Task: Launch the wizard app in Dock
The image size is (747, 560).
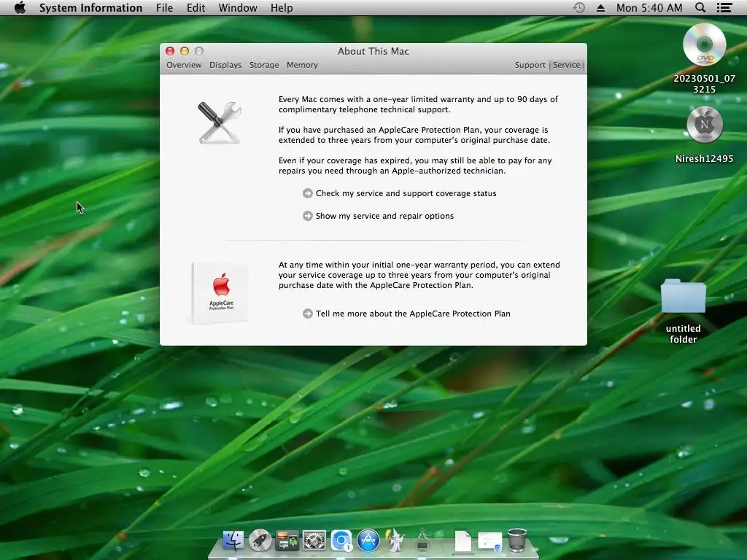Action: pyautogui.click(x=395, y=540)
